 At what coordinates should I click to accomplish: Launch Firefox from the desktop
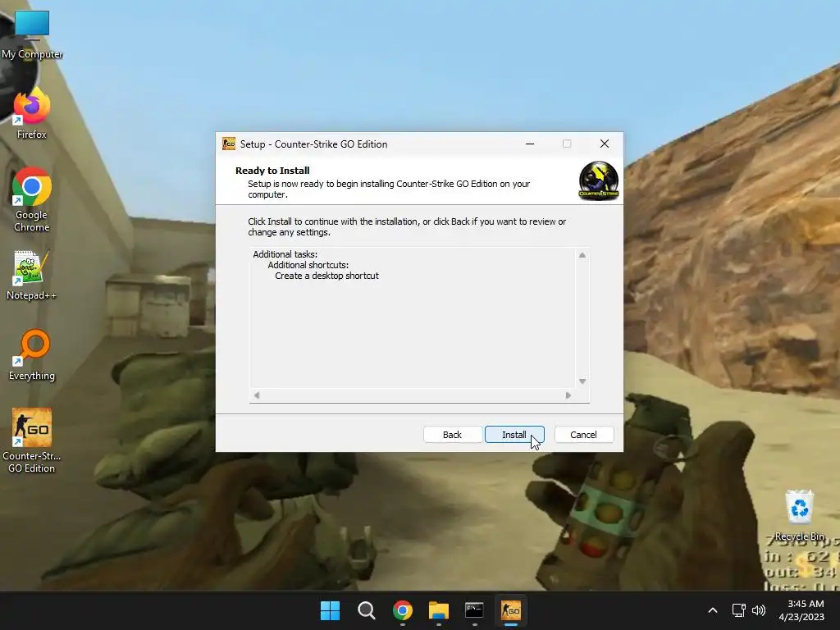(32, 113)
